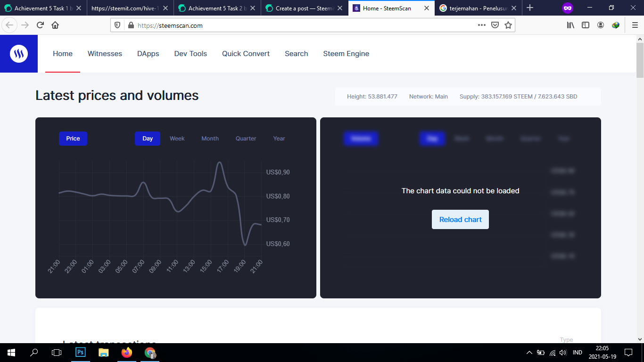Save the page to Pocket
Image resolution: width=644 pixels, height=362 pixels.
tap(495, 25)
